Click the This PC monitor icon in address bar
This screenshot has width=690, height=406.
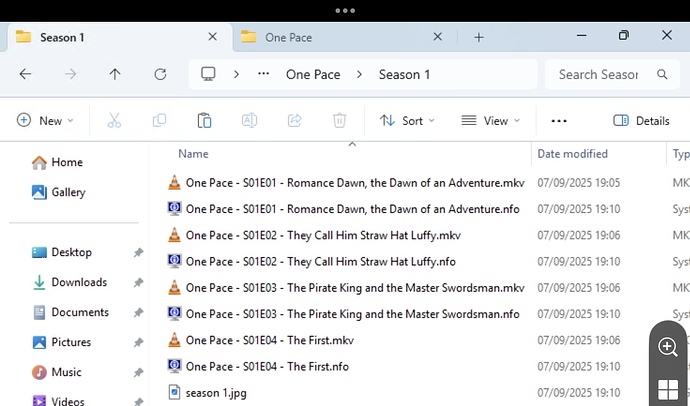pyautogui.click(x=208, y=74)
